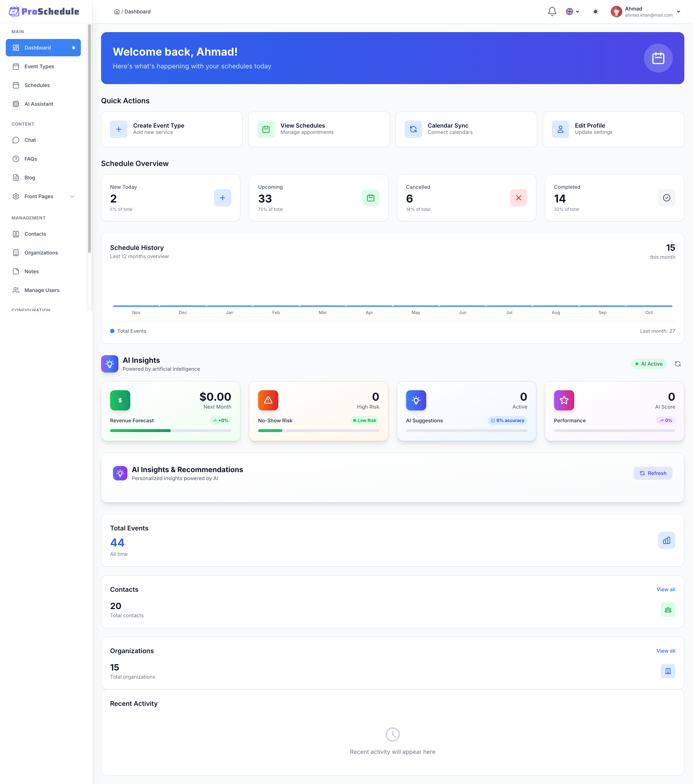Viewport: 693px width, 784px height.
Task: Click the building icon in Organizations card
Action: point(668,671)
